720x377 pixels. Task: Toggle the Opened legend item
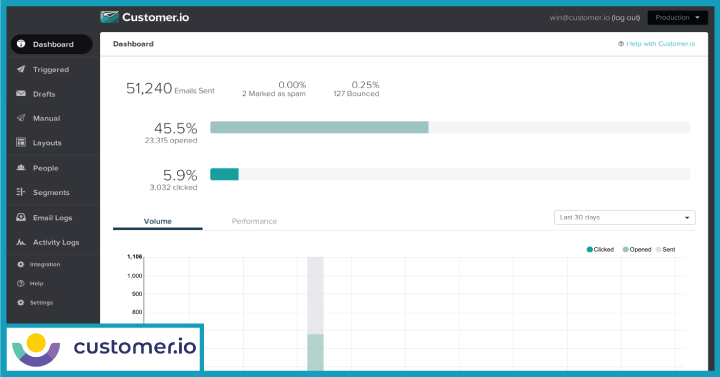[x=637, y=249]
